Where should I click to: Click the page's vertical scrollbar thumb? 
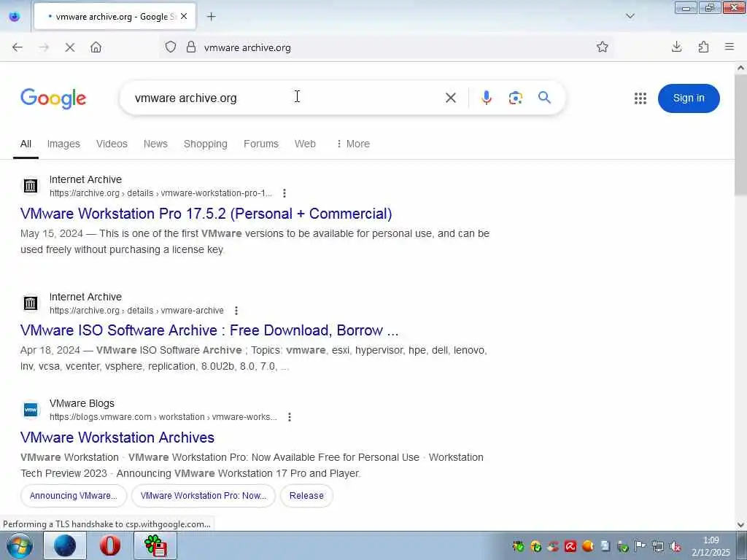[x=740, y=135]
